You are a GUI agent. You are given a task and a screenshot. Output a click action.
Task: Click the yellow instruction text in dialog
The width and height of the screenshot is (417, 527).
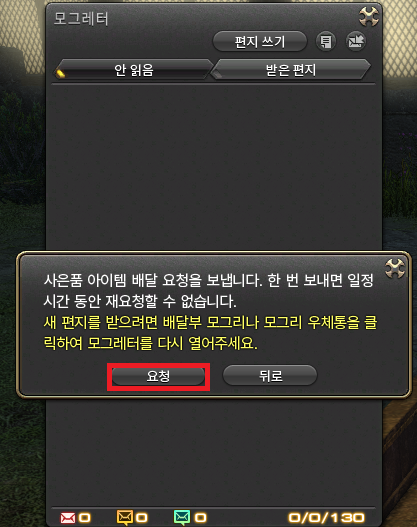pos(211,333)
